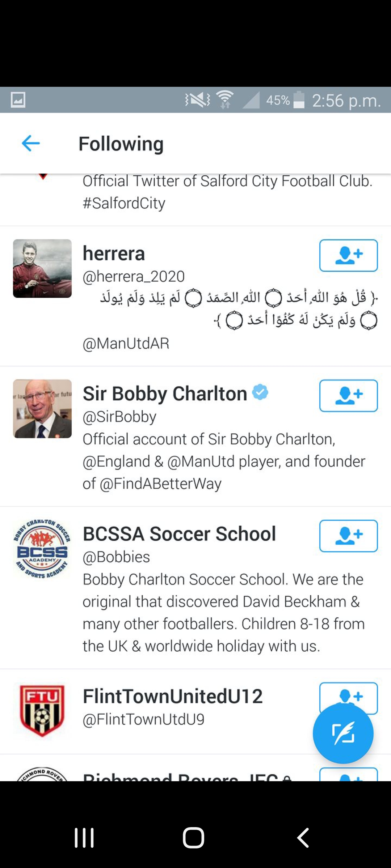Follow BCSSA Soccer School
391x868 pixels.
(348, 536)
